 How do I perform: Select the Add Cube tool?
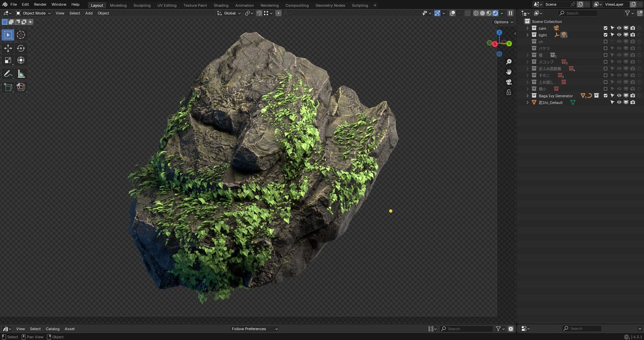click(8, 86)
